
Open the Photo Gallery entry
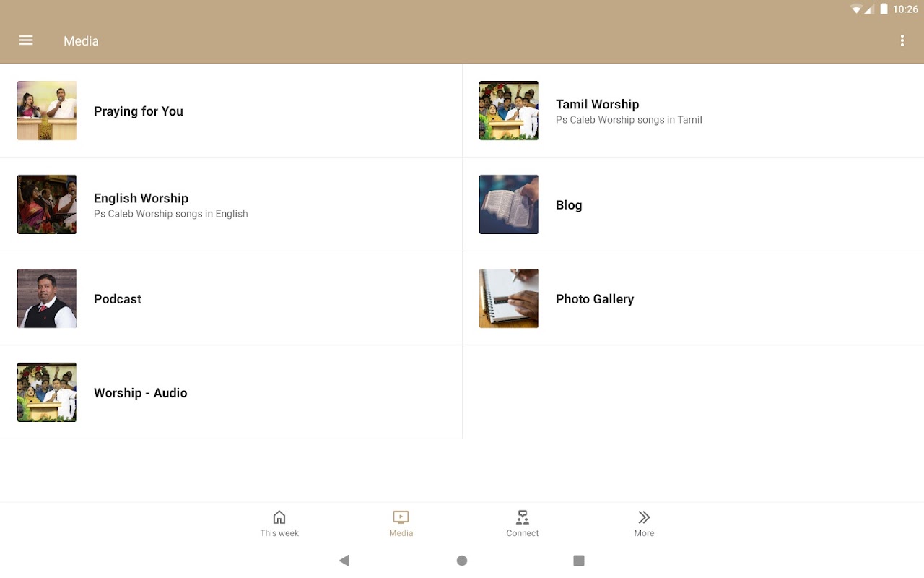[x=693, y=298]
